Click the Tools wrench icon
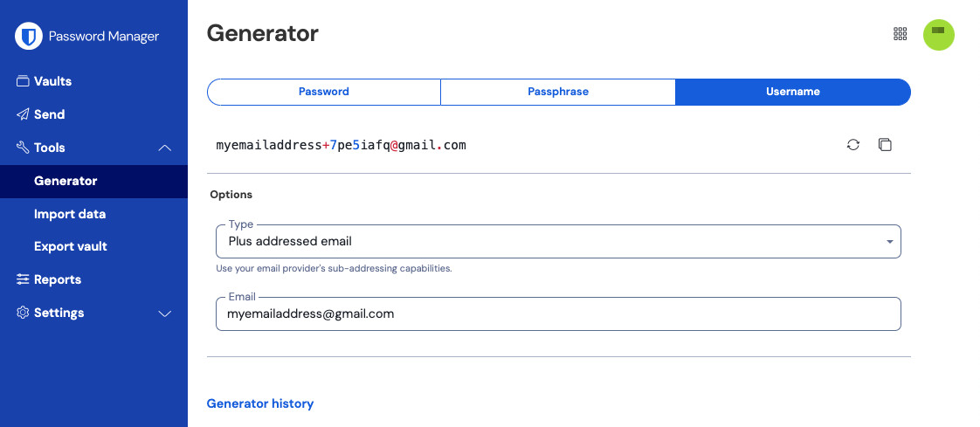Image resolution: width=980 pixels, height=427 pixels. coord(23,148)
